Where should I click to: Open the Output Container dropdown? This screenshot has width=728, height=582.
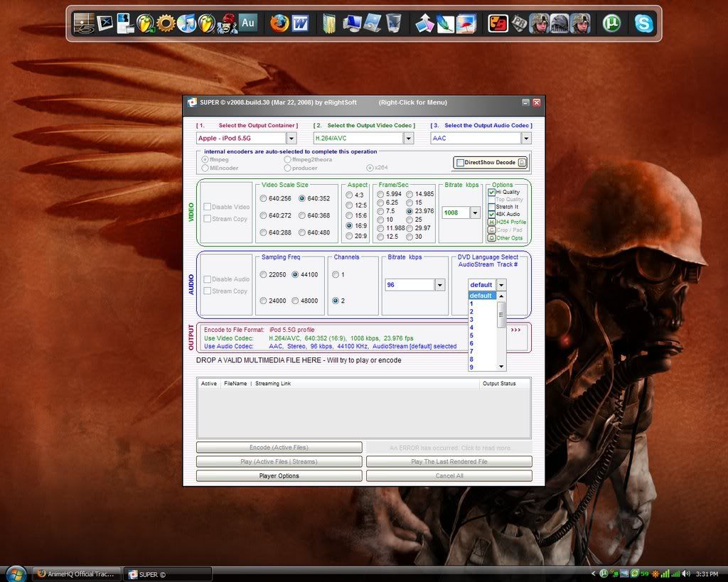click(x=291, y=139)
